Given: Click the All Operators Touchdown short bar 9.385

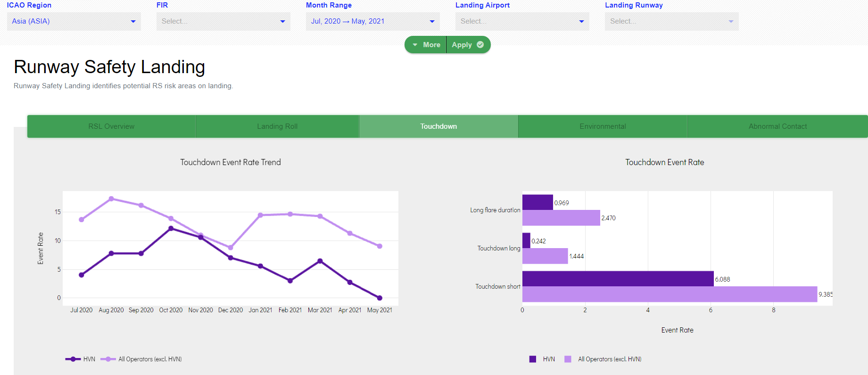Looking at the screenshot, I should [x=670, y=294].
